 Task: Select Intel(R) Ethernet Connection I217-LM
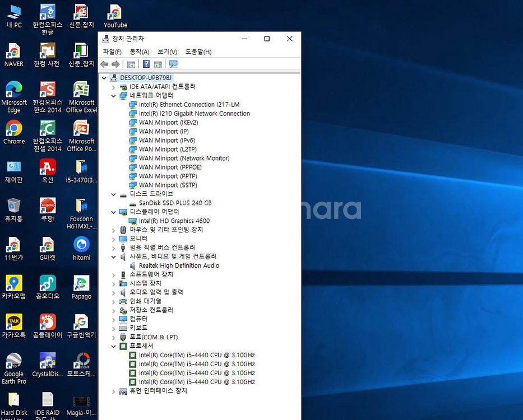pyautogui.click(x=189, y=105)
